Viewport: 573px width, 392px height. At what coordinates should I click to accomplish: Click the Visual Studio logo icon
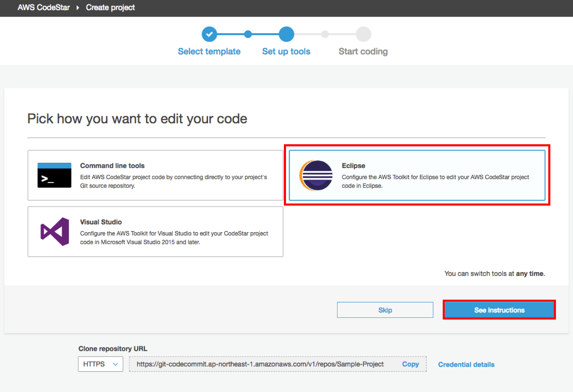tap(55, 232)
